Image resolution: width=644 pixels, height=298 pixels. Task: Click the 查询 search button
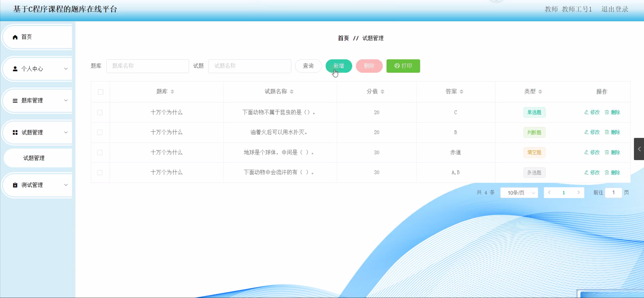[308, 66]
